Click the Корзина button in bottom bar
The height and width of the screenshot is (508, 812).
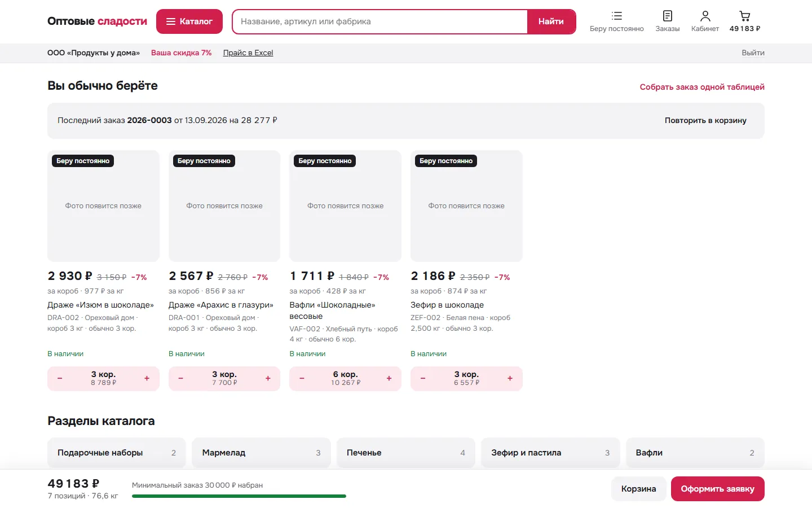[638, 489]
